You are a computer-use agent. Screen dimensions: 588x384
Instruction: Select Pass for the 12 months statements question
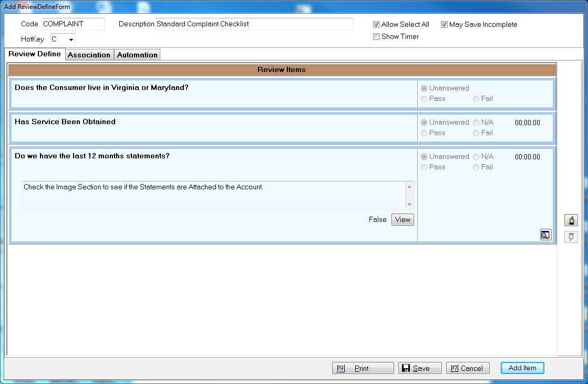[x=424, y=167]
